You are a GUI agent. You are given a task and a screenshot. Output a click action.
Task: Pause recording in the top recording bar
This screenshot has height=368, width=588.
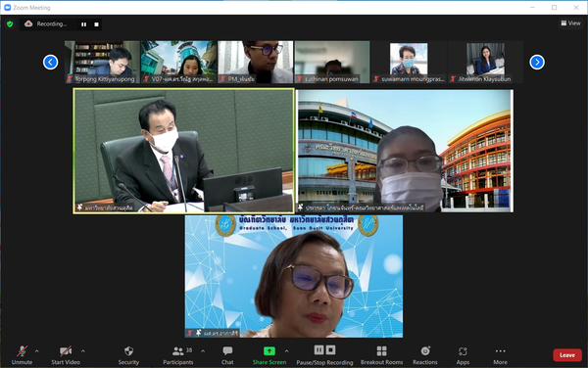pos(83,24)
